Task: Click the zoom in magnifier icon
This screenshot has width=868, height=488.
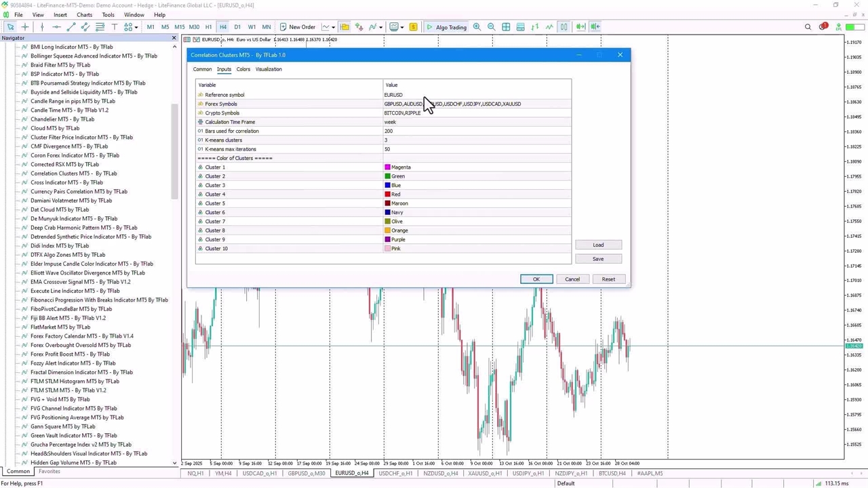Action: [x=477, y=27]
